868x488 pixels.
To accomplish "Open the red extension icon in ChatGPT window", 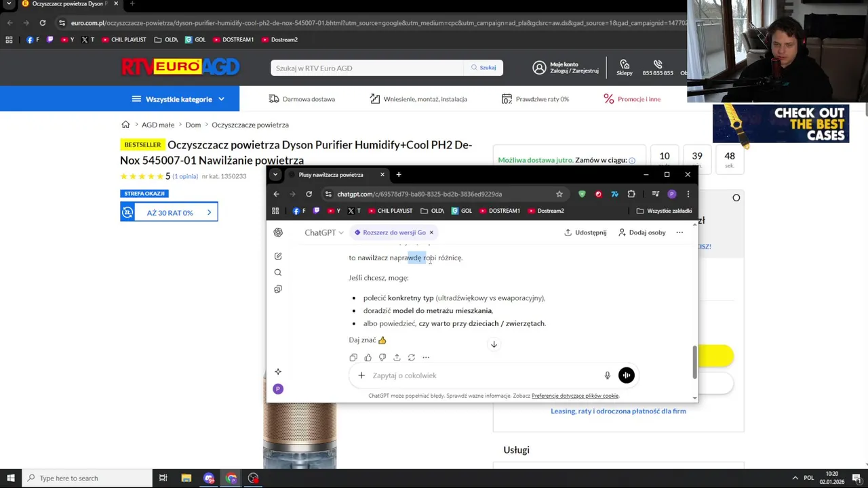I will pos(598,194).
